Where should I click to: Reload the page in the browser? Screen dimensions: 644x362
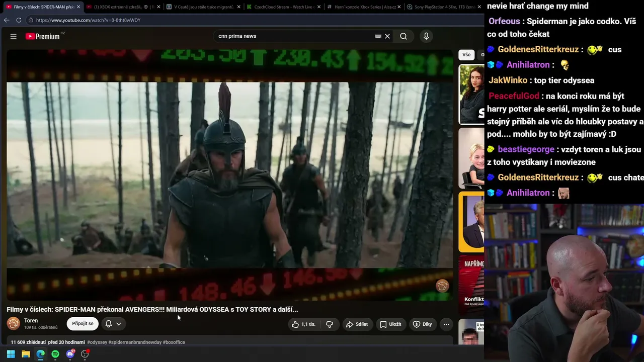[x=19, y=20]
